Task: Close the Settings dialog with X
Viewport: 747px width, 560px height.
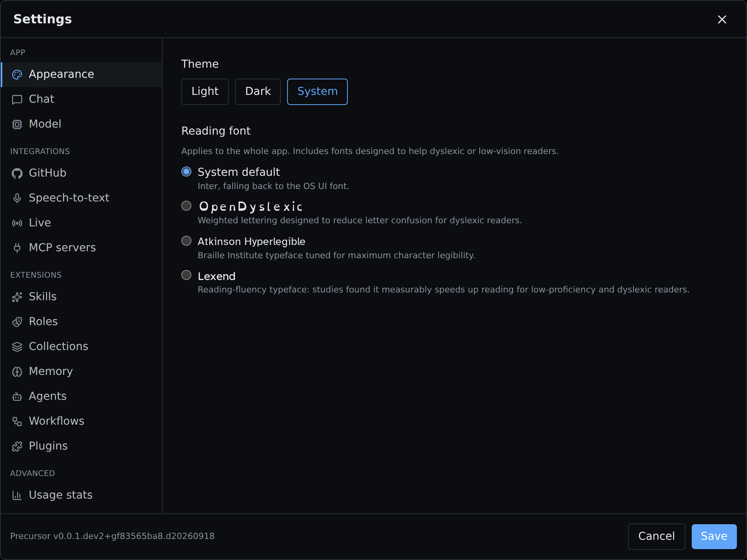Action: [x=722, y=19]
